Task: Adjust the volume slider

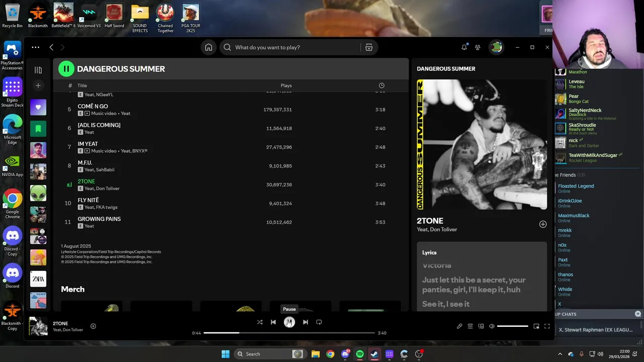Action: (x=513, y=326)
